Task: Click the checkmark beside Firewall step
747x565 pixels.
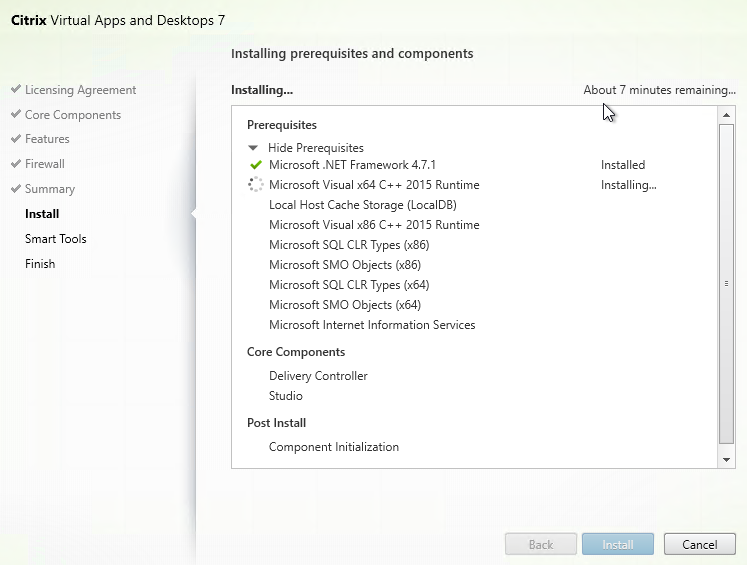Action: (x=16, y=164)
